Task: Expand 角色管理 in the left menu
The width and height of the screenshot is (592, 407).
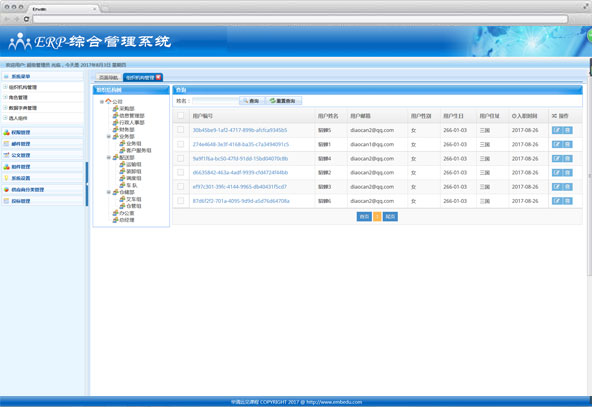Action: 5,97
